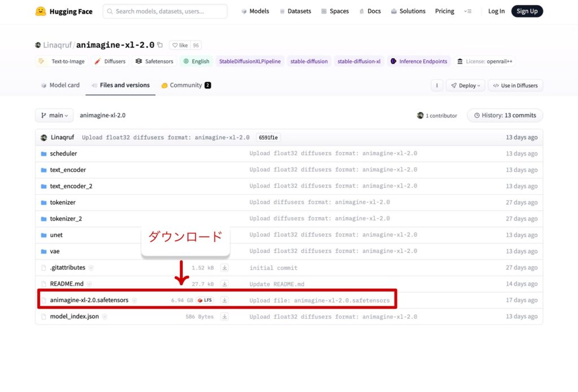This screenshot has width=578, height=392.
Task: Download README.md with its download icon
Action: [224, 284]
